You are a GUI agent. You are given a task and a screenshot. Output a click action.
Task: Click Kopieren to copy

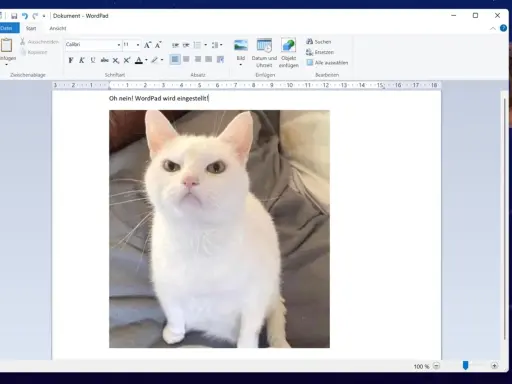[x=34, y=52]
